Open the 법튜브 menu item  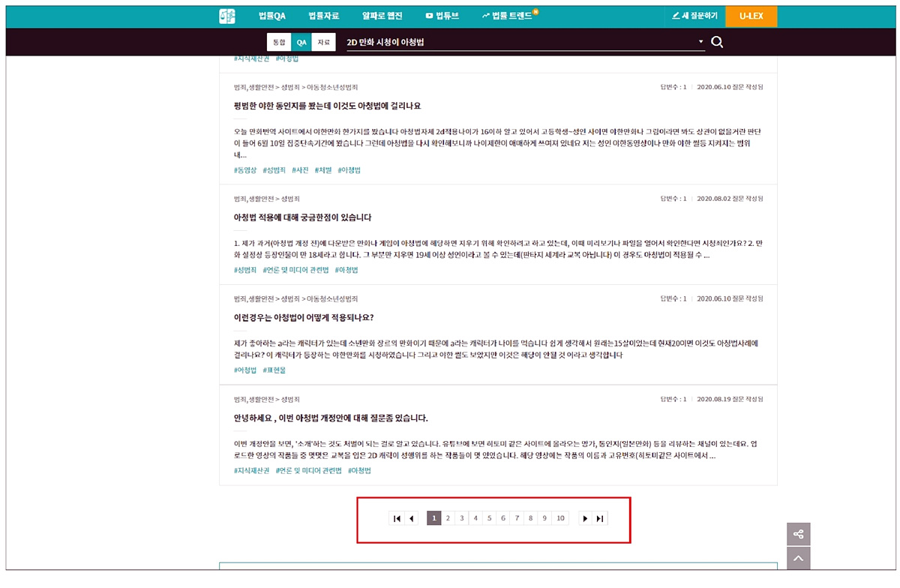tap(442, 16)
